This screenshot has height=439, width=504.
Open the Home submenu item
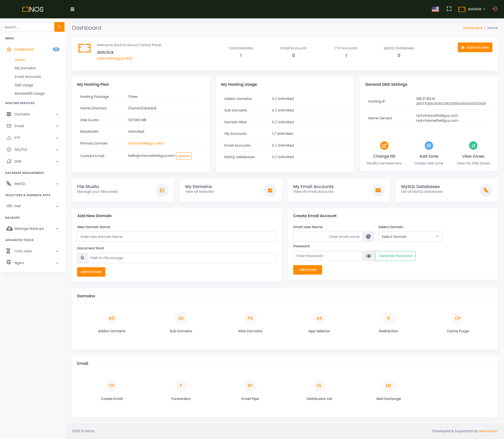[x=20, y=60]
